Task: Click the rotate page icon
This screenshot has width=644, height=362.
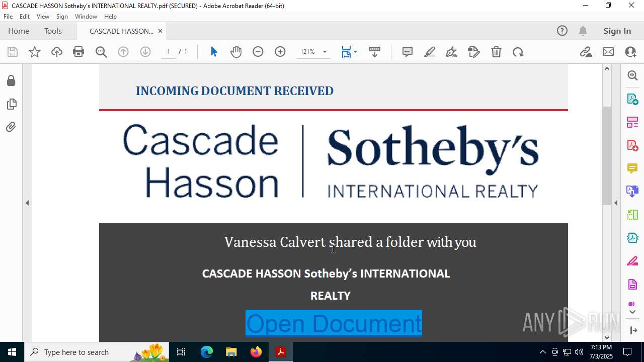Action: 518,52
